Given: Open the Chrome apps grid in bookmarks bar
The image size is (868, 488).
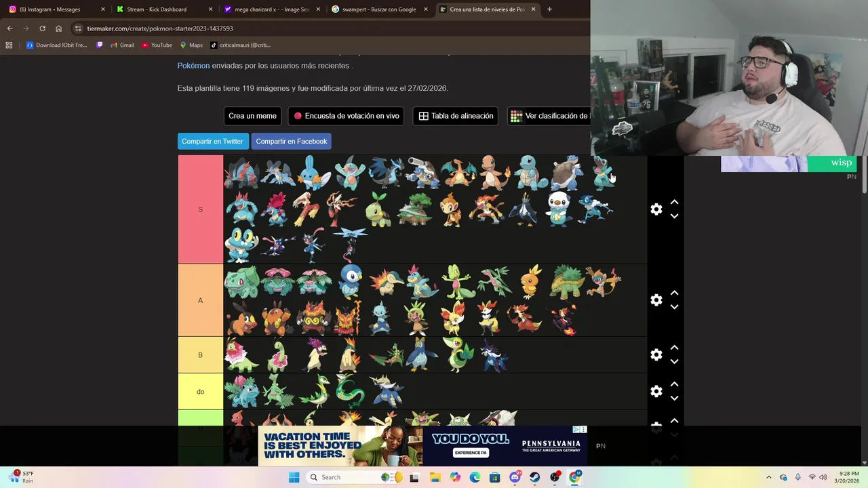Looking at the screenshot, I should coord(9,45).
